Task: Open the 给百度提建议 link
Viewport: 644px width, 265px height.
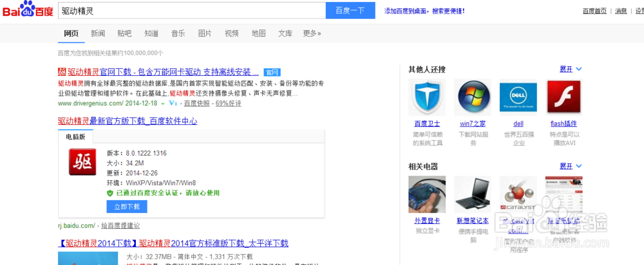Action: tap(120, 225)
